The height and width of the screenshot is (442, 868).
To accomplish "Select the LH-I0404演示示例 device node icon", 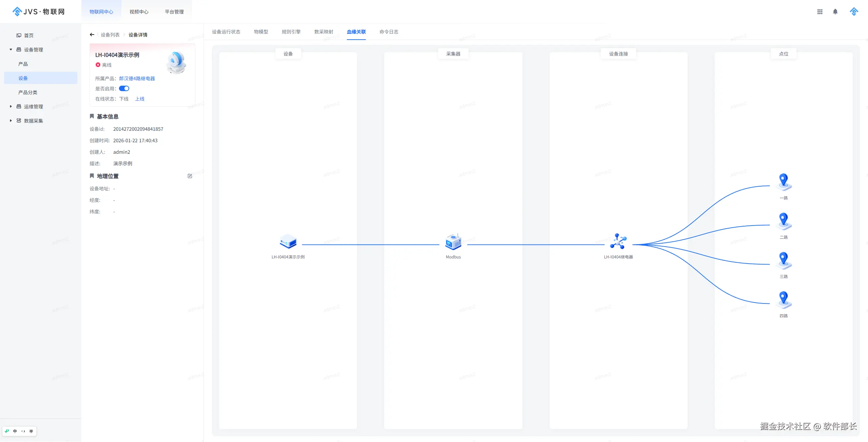I will click(x=288, y=242).
